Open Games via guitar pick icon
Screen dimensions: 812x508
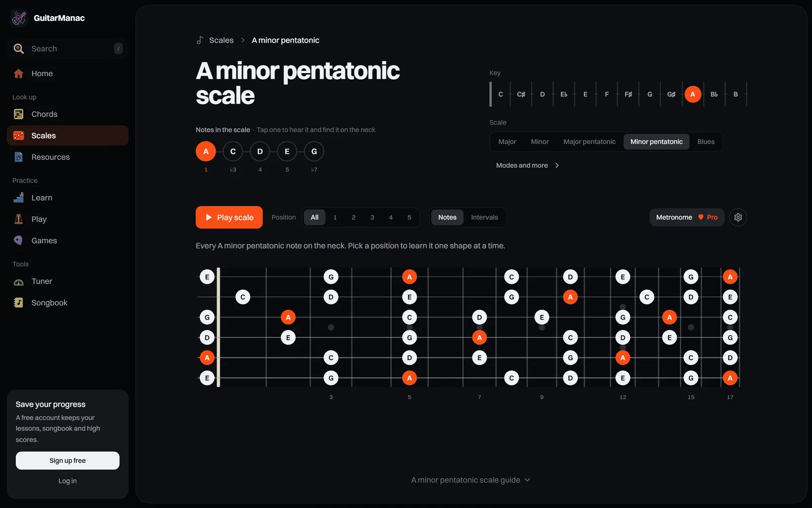(x=19, y=240)
